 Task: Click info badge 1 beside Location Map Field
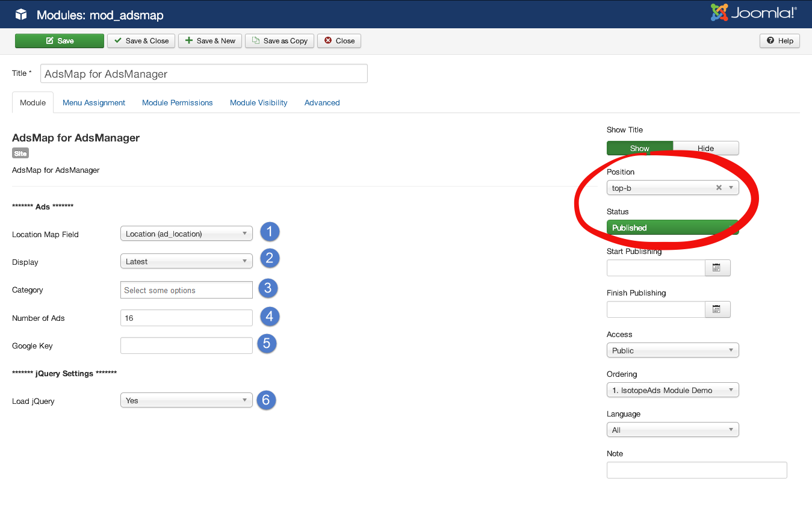coord(270,232)
